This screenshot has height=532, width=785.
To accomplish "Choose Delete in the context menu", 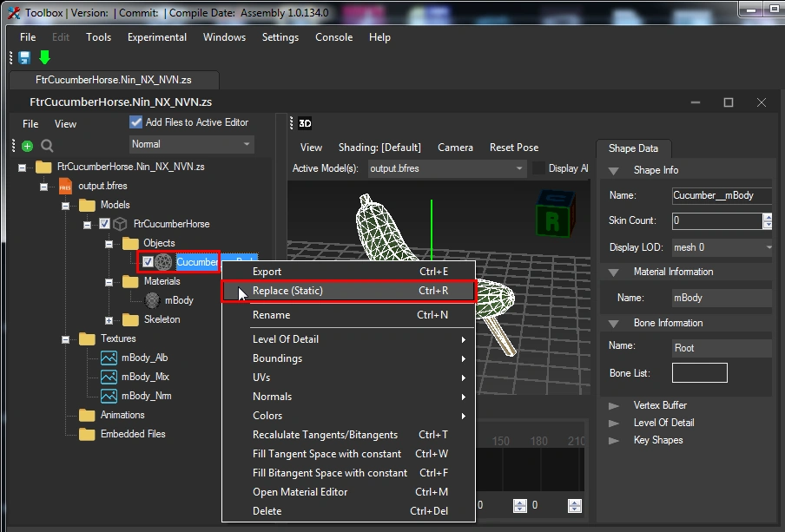I will [348, 511].
